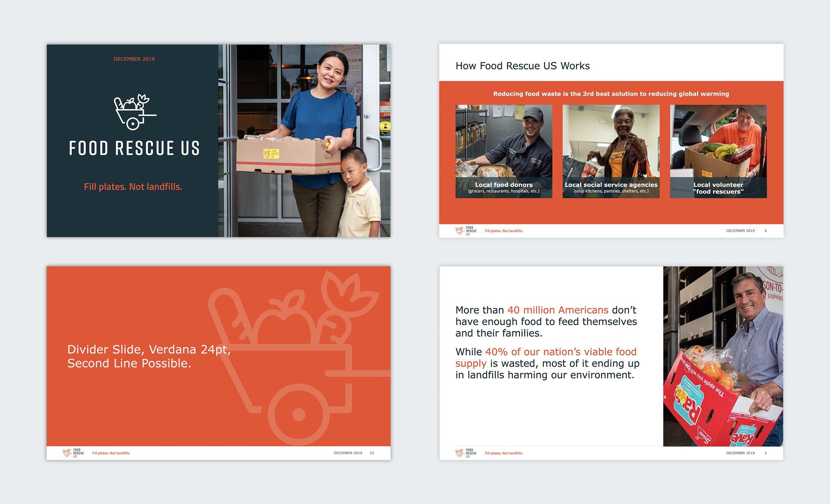
Task: Click the 'Reducing food waste' banner headline
Action: click(611, 94)
